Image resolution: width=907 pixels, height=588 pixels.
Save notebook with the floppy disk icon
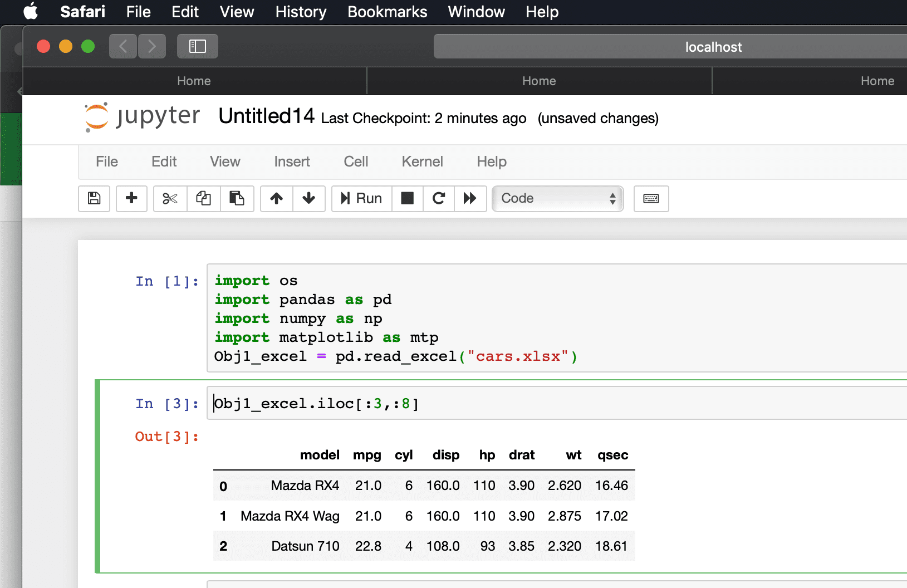tap(94, 198)
